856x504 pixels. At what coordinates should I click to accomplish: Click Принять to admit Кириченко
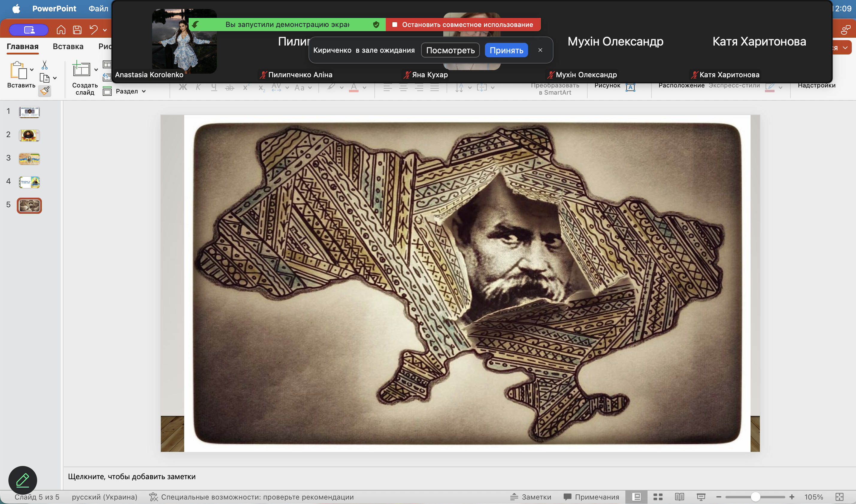tap(506, 50)
